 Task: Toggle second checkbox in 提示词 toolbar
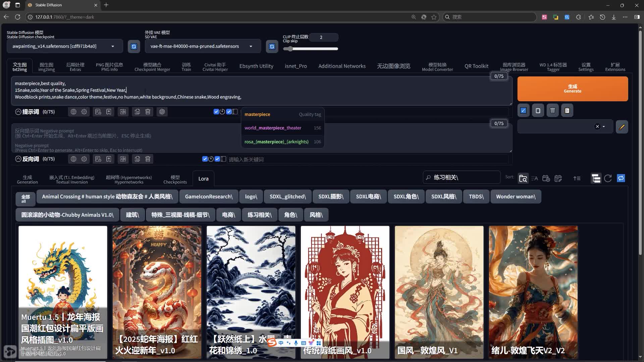[x=229, y=112]
